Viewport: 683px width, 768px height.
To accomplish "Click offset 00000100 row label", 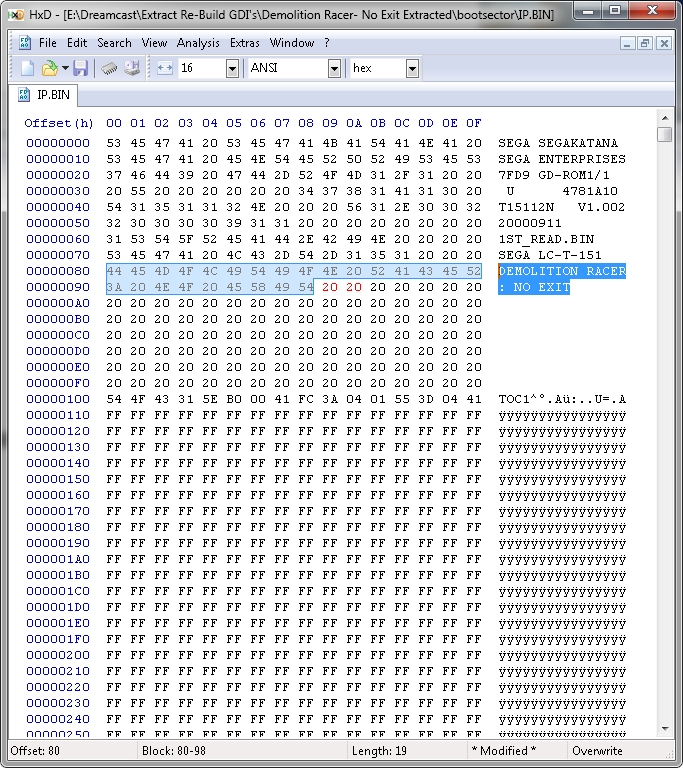I will (58, 399).
